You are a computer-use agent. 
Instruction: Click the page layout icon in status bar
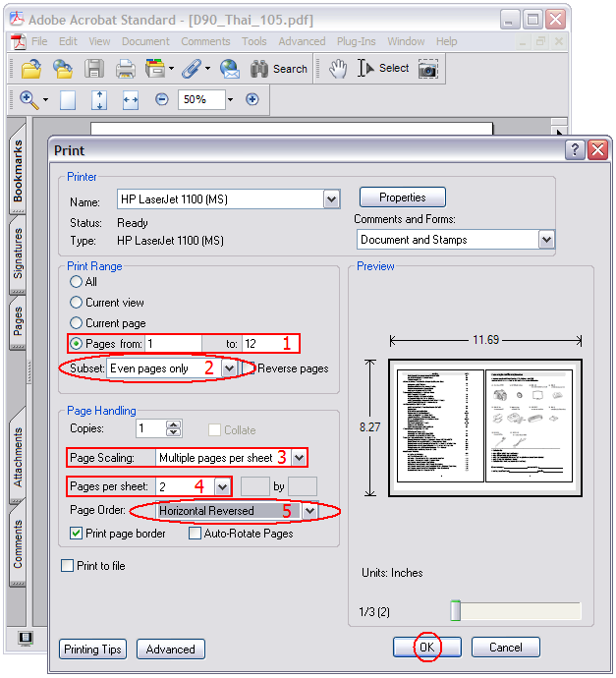point(26,639)
